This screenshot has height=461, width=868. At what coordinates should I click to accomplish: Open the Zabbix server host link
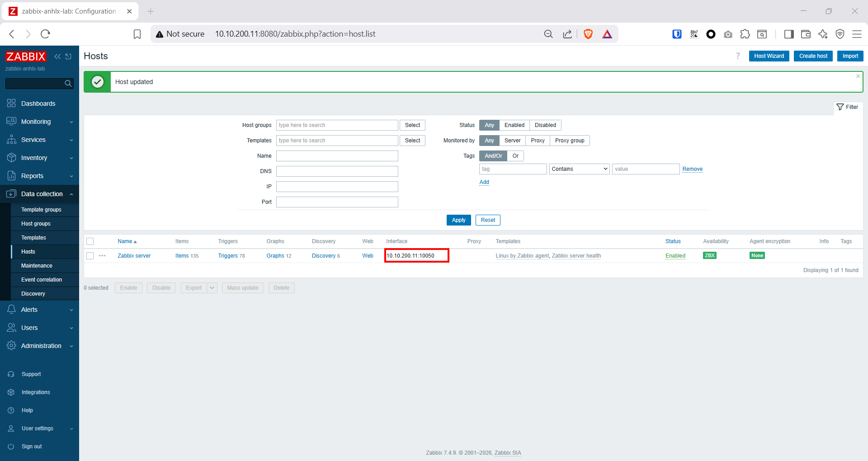point(134,256)
